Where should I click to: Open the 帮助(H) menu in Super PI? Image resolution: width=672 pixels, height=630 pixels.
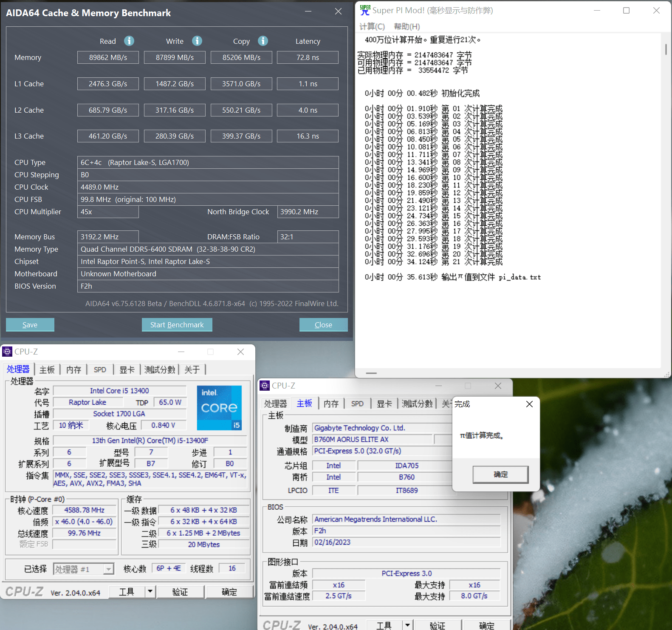(407, 26)
